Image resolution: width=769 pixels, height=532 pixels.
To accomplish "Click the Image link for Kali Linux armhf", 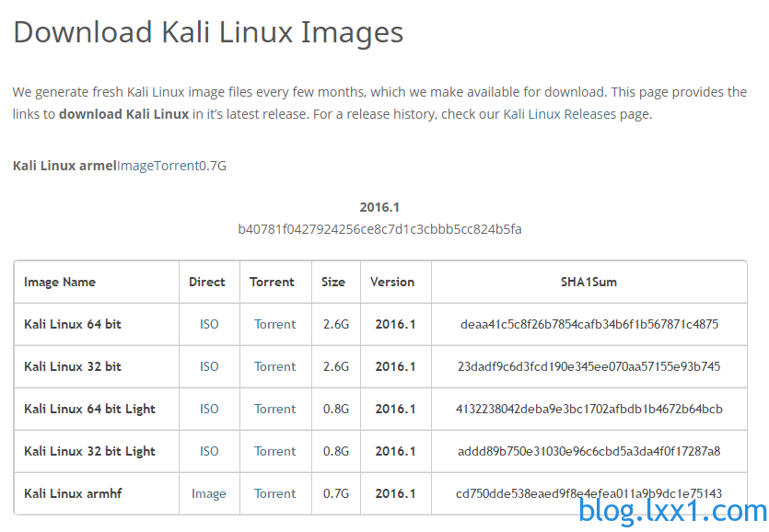I will (x=209, y=493).
